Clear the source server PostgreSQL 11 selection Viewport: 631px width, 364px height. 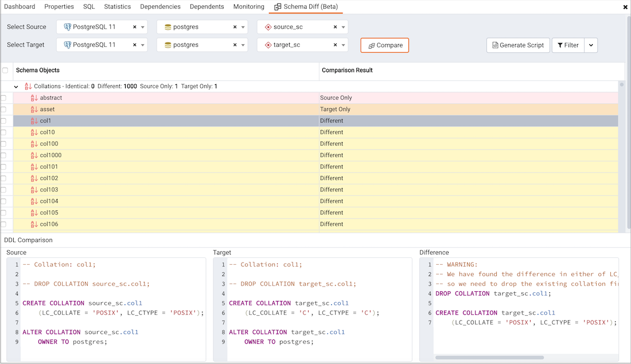[x=135, y=27]
